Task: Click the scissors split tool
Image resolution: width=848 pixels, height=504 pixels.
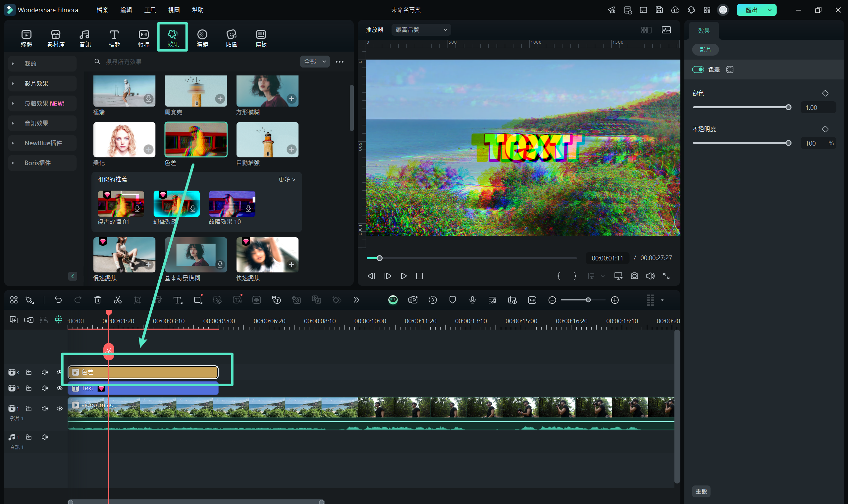Action: [x=118, y=300]
